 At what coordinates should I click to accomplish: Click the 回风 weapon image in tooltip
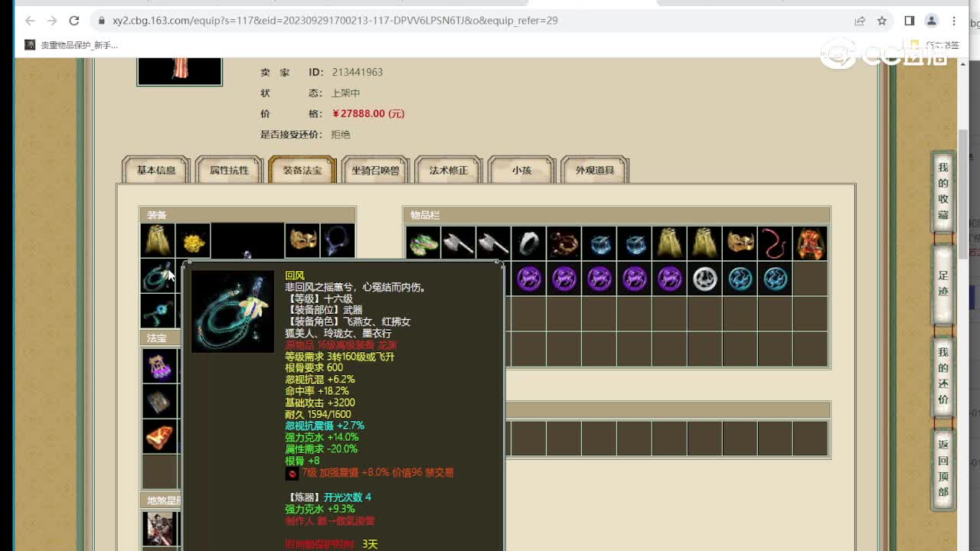pyautogui.click(x=233, y=311)
